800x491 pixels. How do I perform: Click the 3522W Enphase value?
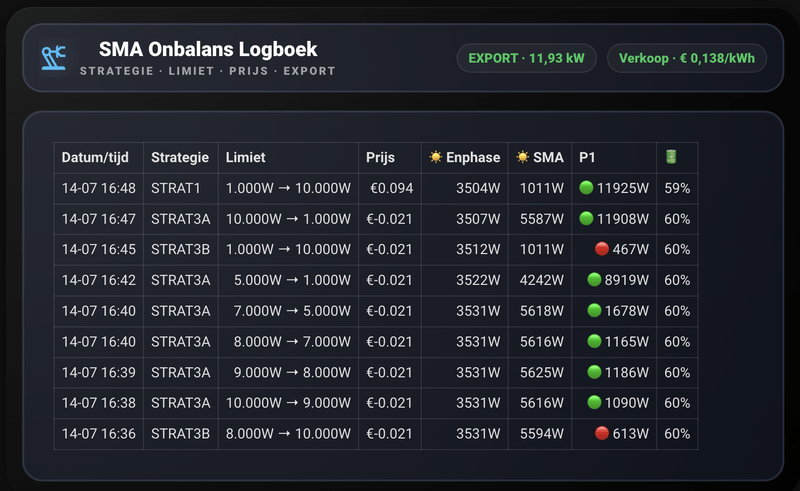478,280
